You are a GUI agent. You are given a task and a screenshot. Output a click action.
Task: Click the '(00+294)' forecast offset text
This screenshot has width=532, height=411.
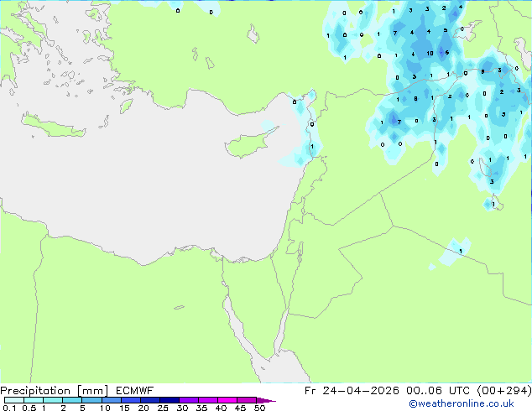504,391
